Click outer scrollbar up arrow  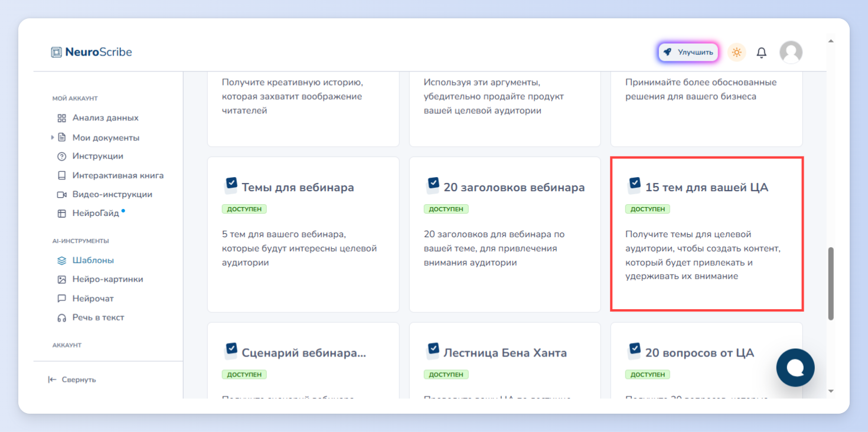tap(831, 41)
